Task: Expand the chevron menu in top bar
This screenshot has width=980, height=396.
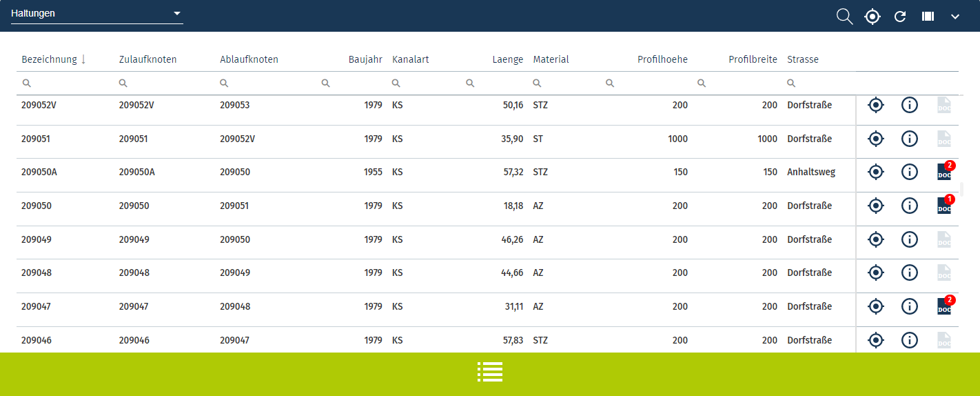Action: (955, 17)
